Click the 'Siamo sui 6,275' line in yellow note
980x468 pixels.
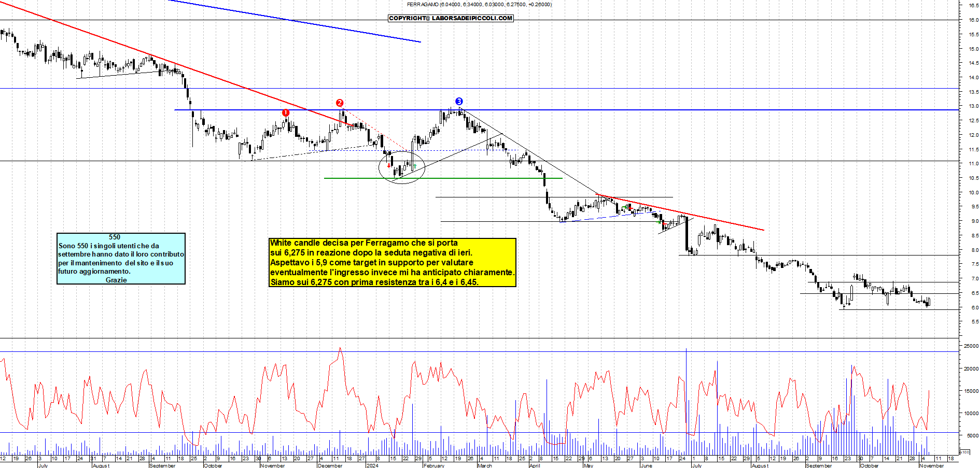coord(374,282)
